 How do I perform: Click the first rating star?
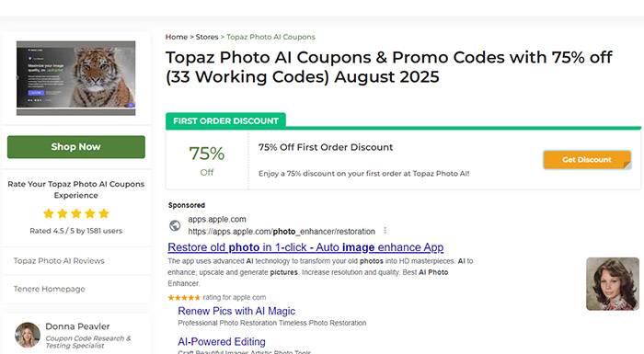49,213
